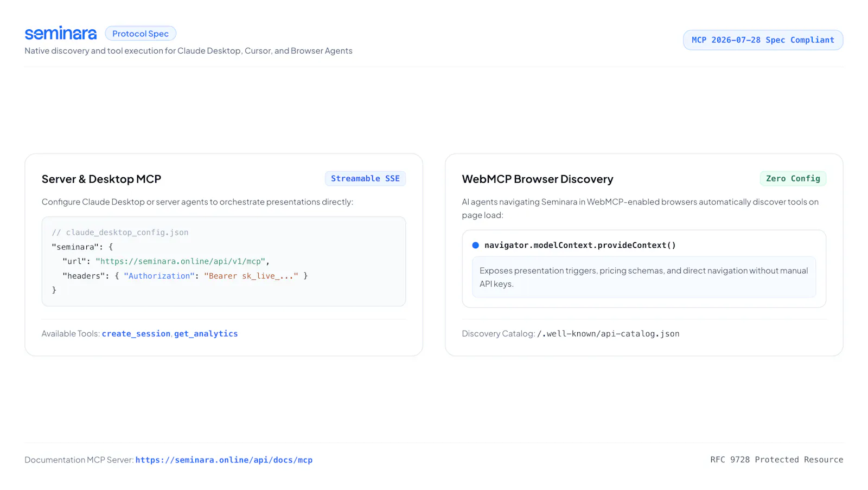Image resolution: width=868 pixels, height=490 pixels.
Task: Click the https://seminara.online/api/v1/mcp string
Action: pyautogui.click(x=181, y=261)
